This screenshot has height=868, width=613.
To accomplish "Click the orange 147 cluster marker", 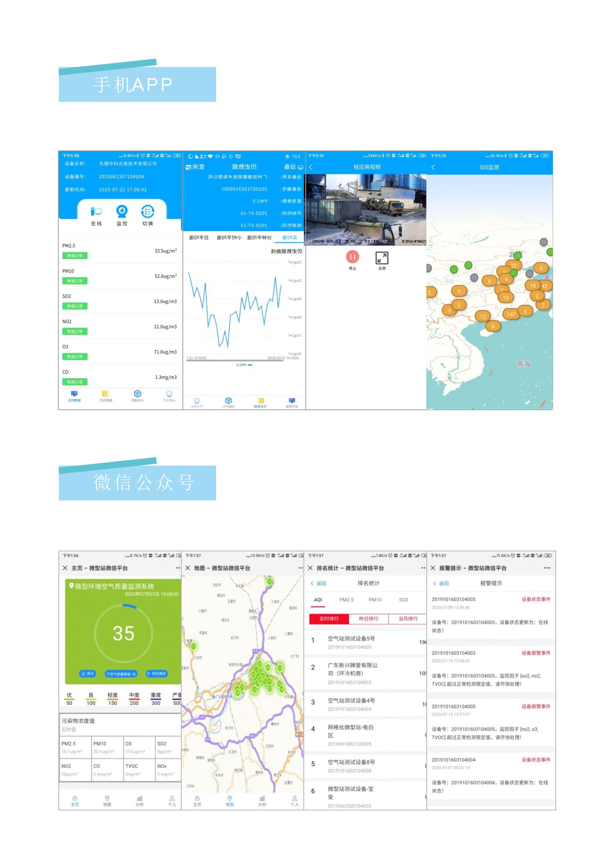I will pos(511,314).
